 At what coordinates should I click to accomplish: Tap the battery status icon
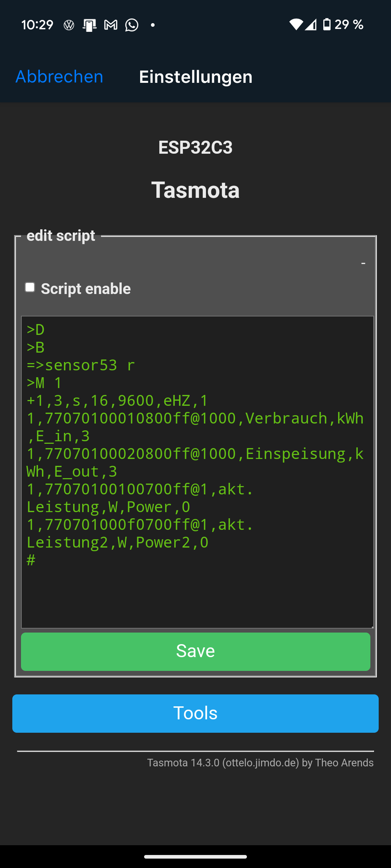point(327,25)
